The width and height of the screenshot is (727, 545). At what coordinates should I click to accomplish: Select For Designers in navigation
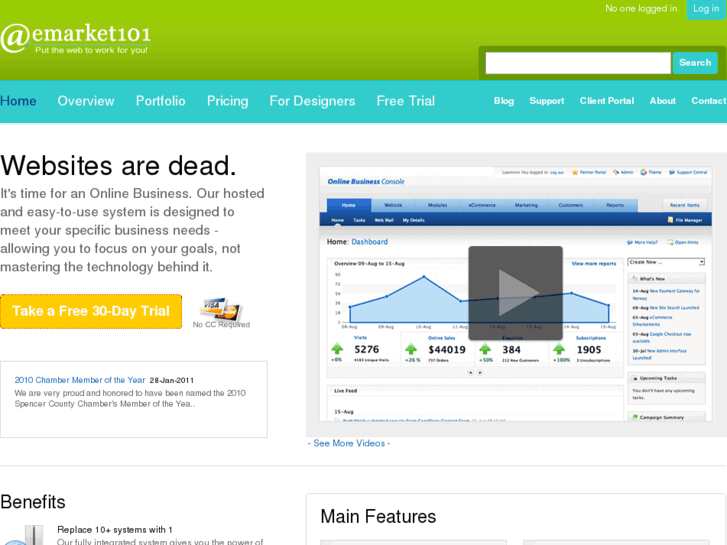point(312,101)
